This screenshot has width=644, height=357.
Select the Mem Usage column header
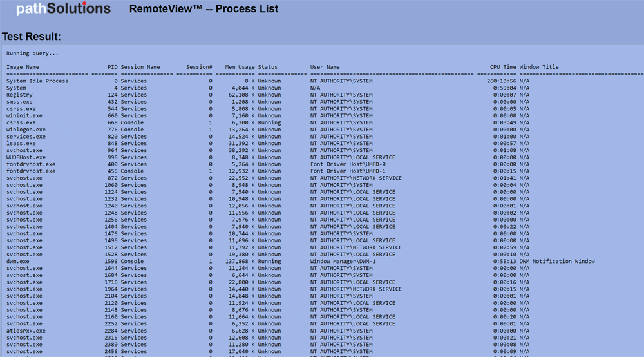tap(240, 67)
